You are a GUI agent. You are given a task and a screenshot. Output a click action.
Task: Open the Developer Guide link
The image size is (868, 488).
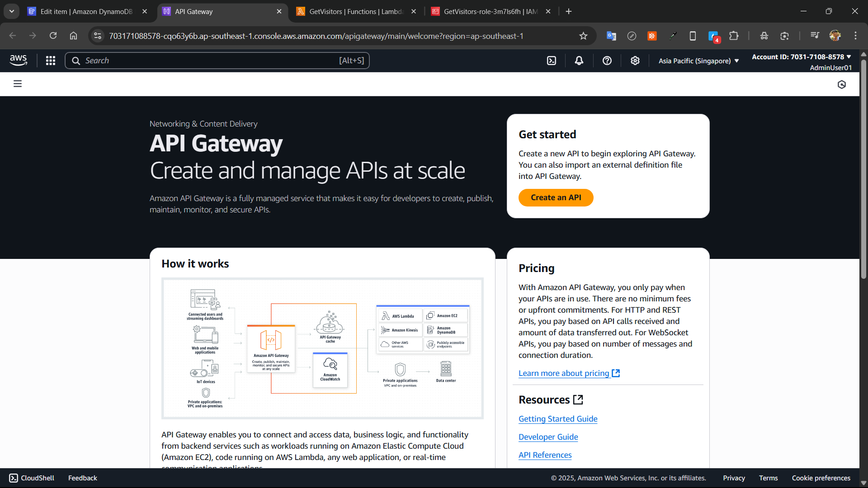pyautogui.click(x=548, y=437)
